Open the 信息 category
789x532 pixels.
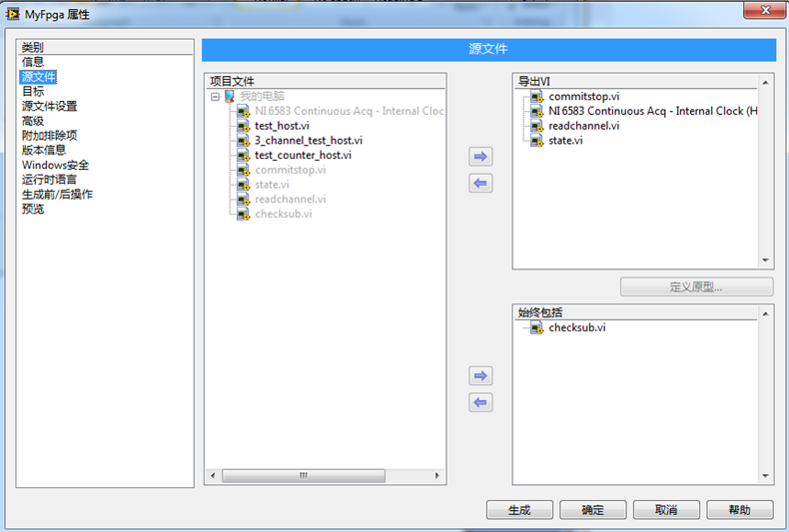(33, 62)
